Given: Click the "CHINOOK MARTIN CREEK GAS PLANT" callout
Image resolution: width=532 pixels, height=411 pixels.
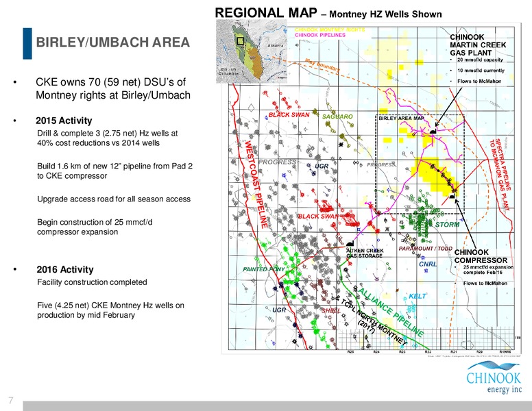Looking at the screenshot, I should click(478, 45).
